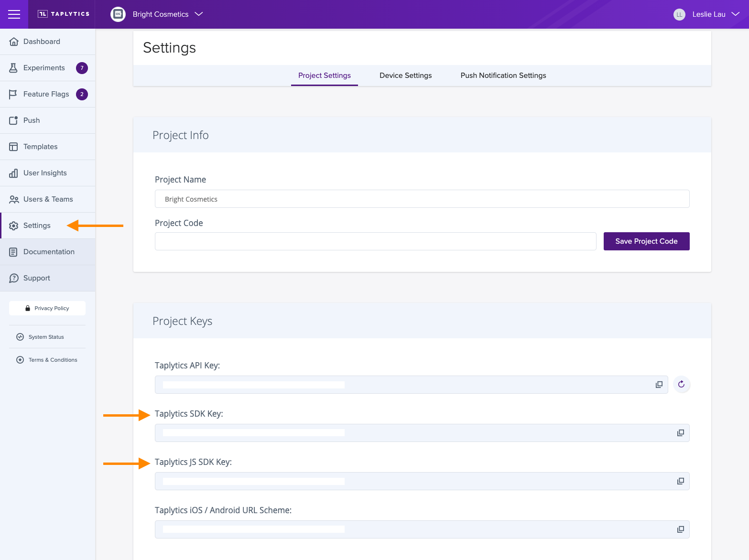Click the Push notification icon
Screen dimensions: 749x560
pyautogui.click(x=13, y=120)
